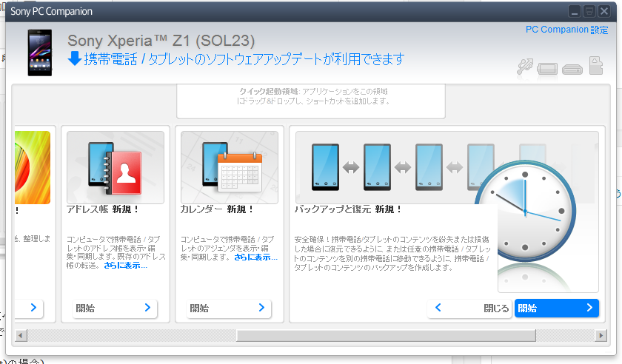The image size is (622, 364).
Task: Click the SD card status icon
Action: [x=596, y=66]
